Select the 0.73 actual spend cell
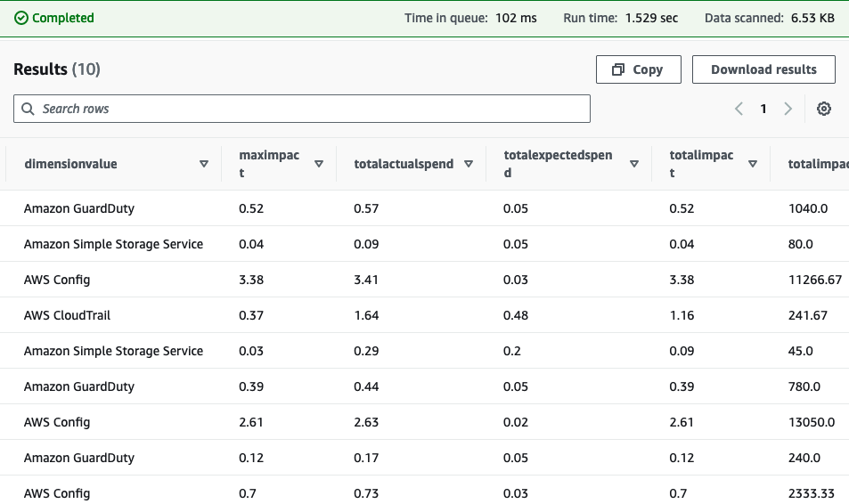Screen dimensions: 849x504 (x=366, y=493)
